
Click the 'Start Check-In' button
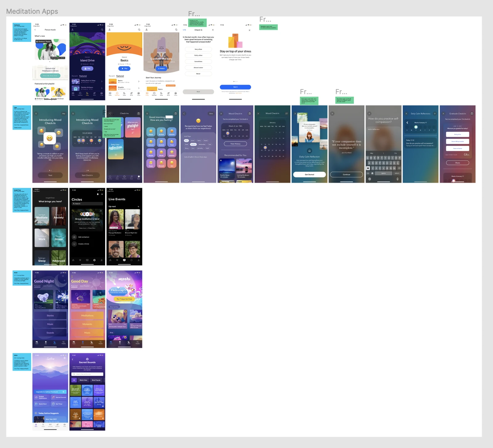[x=87, y=175]
